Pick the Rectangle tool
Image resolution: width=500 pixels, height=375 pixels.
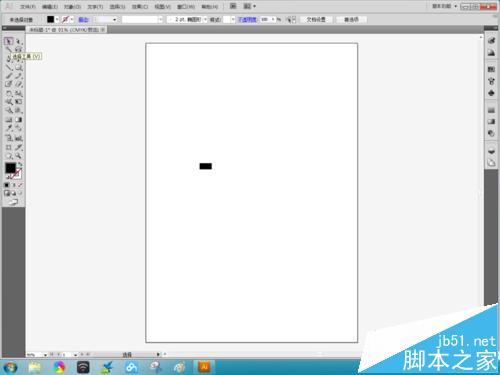19,67
